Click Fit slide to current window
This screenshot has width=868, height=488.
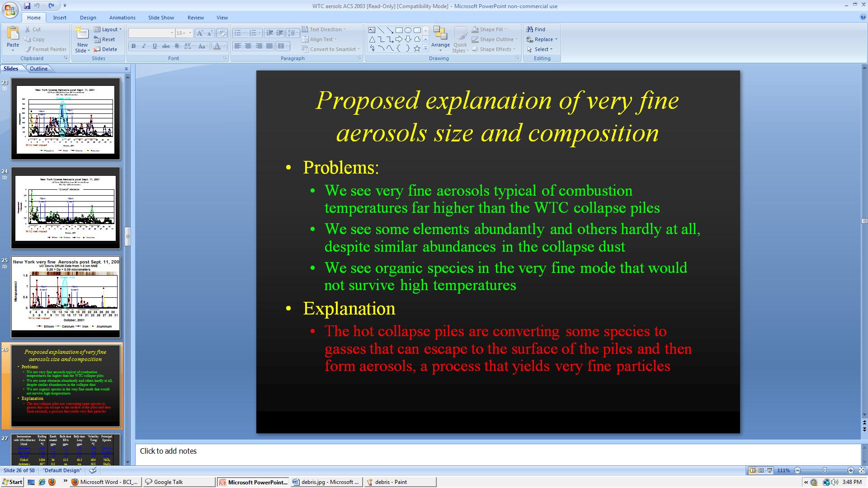(861, 470)
